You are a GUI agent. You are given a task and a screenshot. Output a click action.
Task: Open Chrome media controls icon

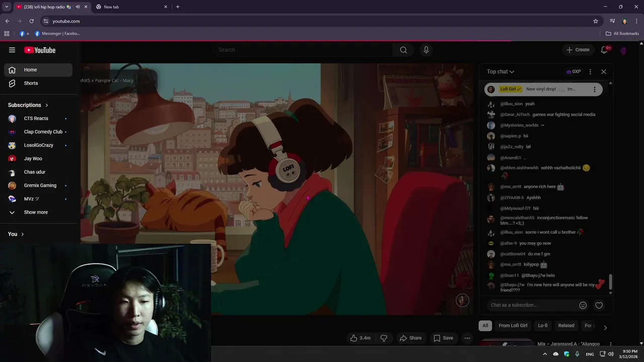(612, 21)
